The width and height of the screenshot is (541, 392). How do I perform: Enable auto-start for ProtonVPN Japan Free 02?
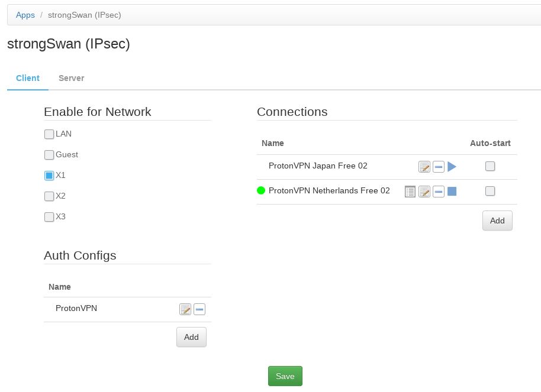490,167
